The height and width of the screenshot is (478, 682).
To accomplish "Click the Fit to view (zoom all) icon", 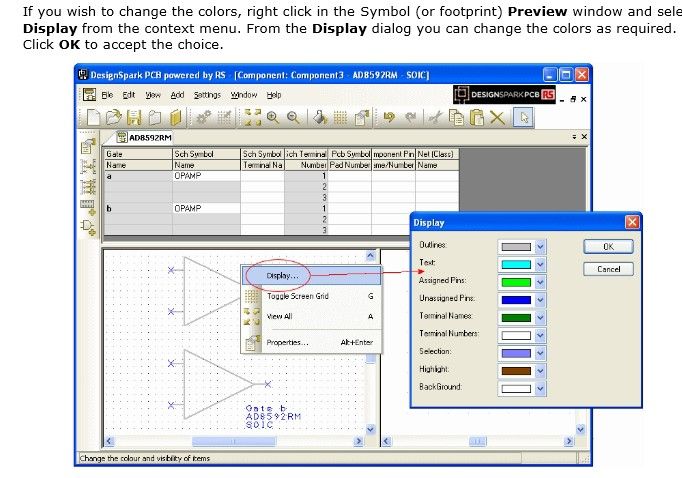I will (252, 117).
